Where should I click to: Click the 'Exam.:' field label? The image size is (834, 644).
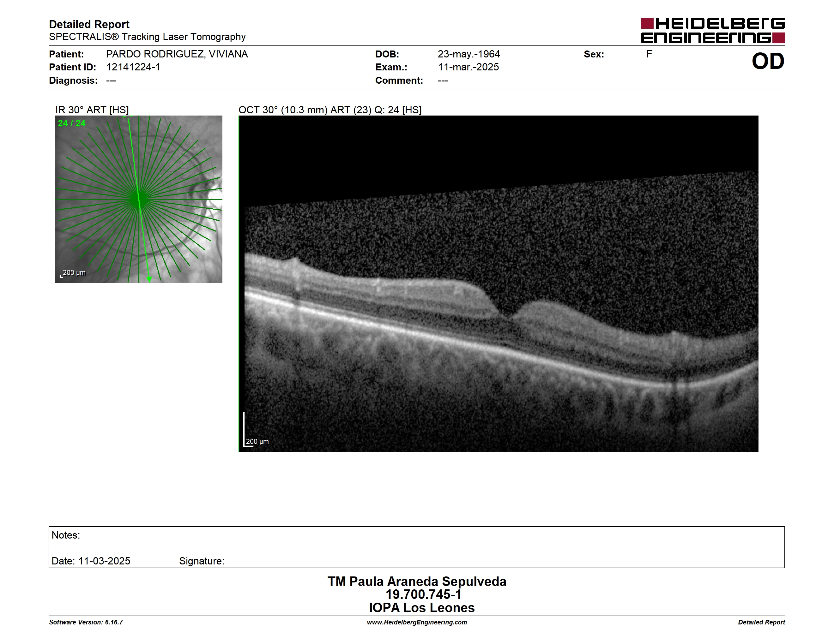tap(391, 67)
